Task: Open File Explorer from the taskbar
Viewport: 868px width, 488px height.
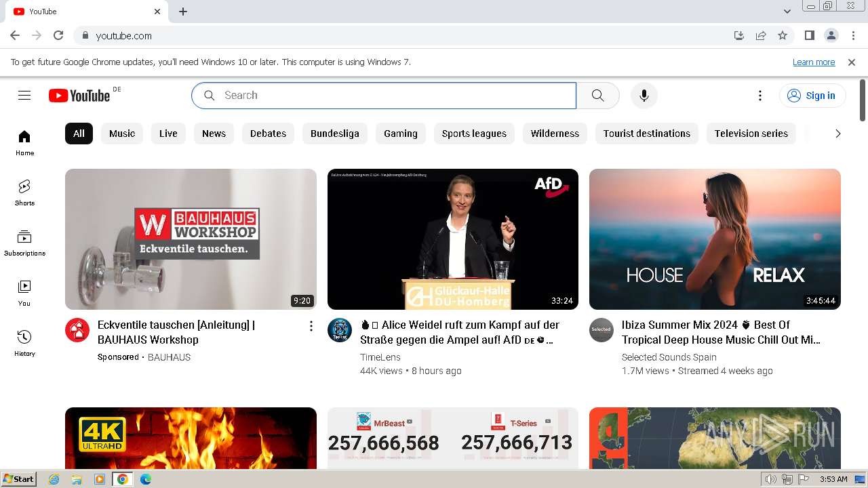Action: 77,479
